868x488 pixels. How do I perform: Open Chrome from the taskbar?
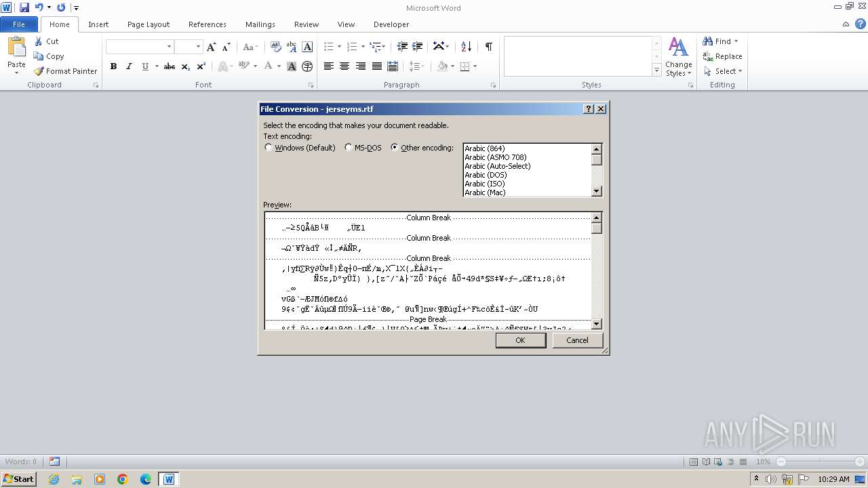pos(123,479)
